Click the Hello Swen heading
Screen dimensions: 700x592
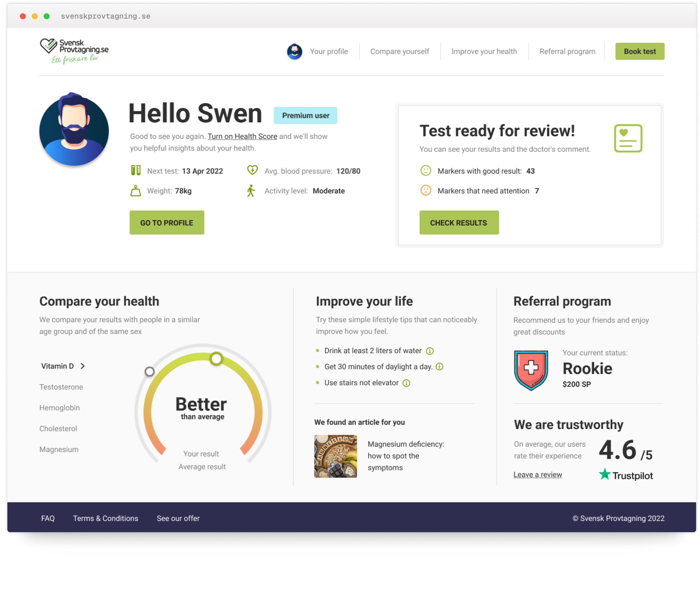point(195,113)
